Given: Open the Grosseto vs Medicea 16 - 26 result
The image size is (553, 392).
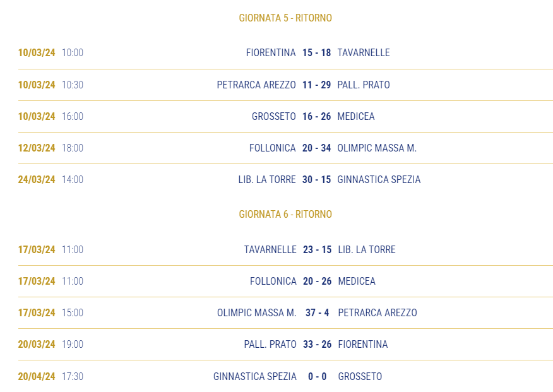Looking at the screenshot, I should [316, 116].
